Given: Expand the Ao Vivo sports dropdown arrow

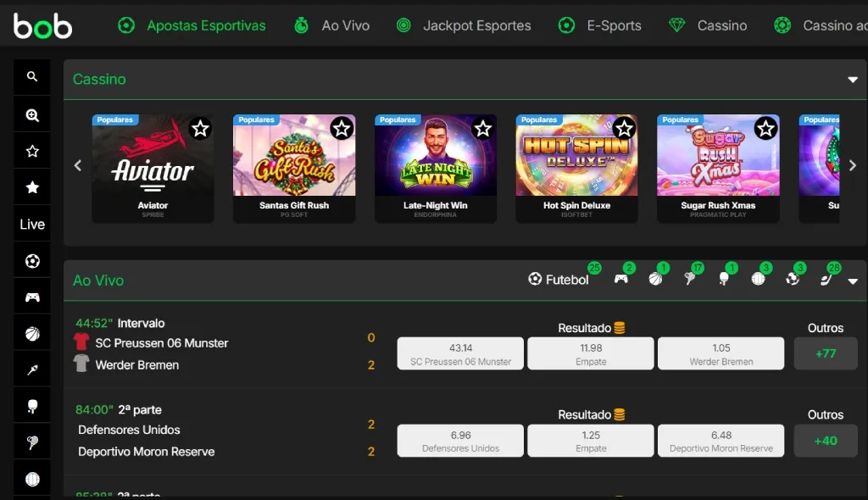Looking at the screenshot, I should (853, 281).
